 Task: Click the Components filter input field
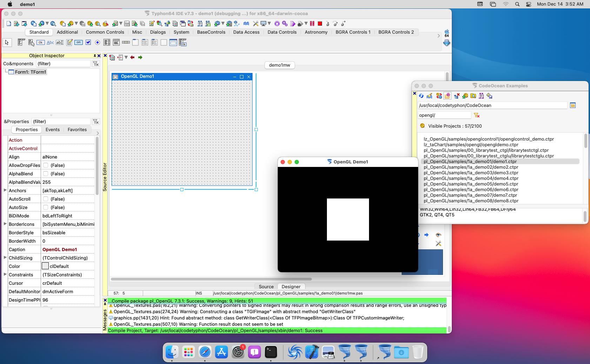click(63, 63)
